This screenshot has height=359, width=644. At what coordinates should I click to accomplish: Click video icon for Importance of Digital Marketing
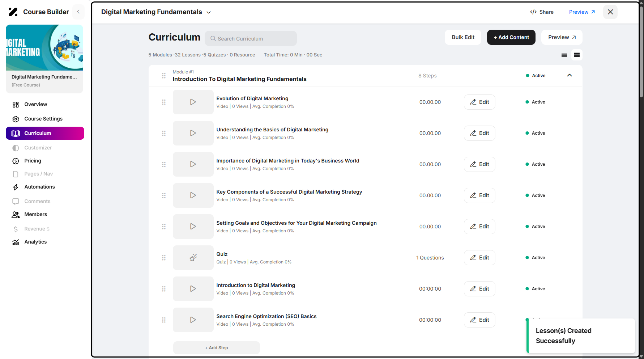click(x=193, y=164)
